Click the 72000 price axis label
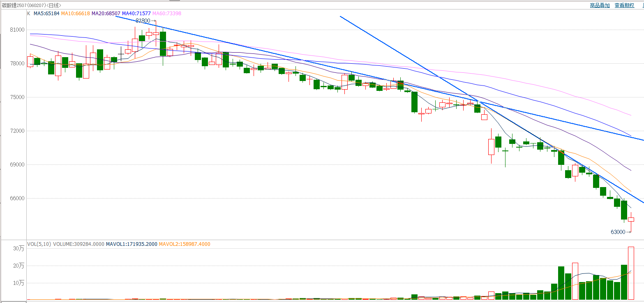 point(18,131)
